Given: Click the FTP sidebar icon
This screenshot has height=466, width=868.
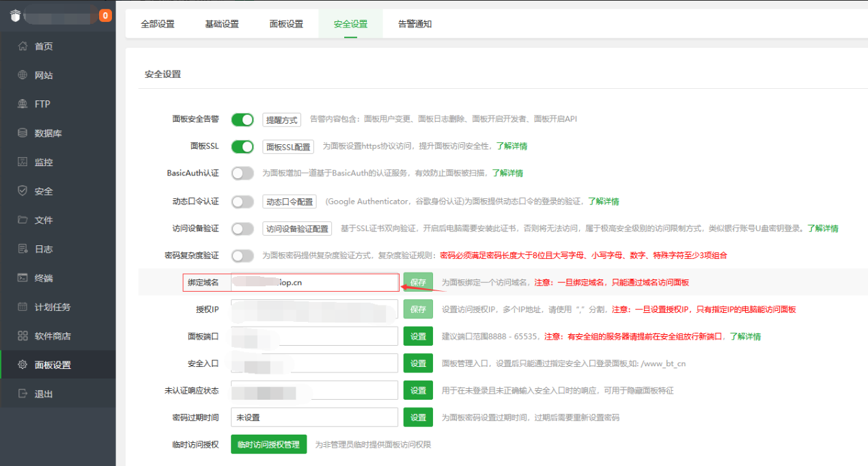Looking at the screenshot, I should pyautogui.click(x=23, y=104).
